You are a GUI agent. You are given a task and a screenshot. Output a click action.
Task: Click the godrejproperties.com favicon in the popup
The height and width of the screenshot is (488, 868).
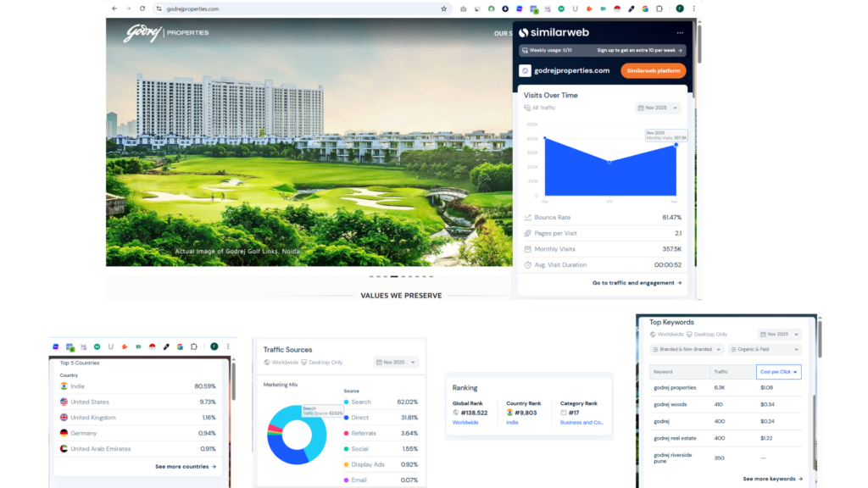(525, 70)
